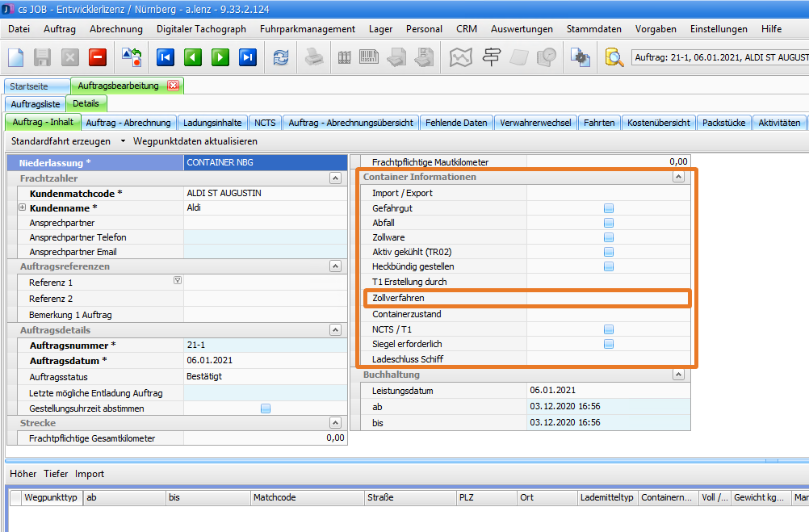Open the magnifier search icon

click(x=614, y=57)
